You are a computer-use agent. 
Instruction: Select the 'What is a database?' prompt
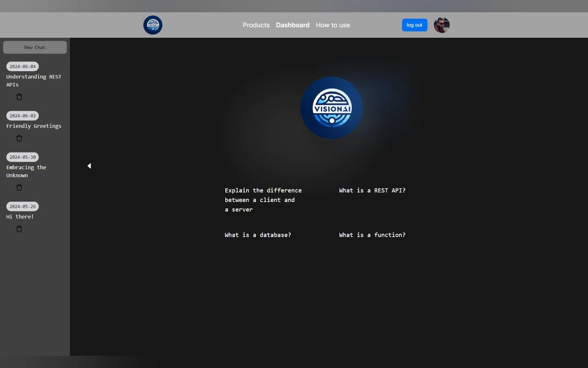[x=258, y=235]
